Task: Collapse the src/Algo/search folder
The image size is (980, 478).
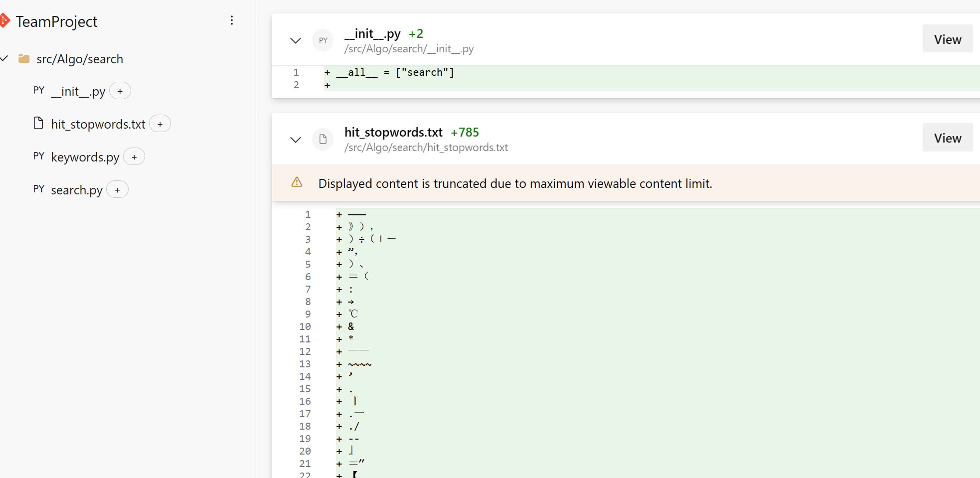Action: click(4, 59)
